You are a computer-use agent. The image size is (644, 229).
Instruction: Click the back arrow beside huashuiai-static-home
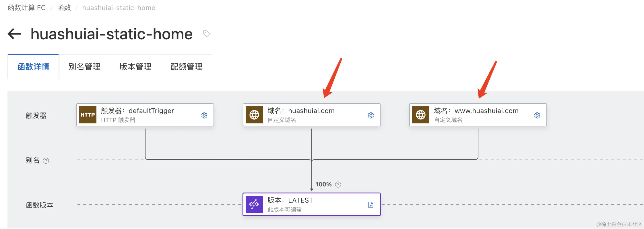click(15, 34)
